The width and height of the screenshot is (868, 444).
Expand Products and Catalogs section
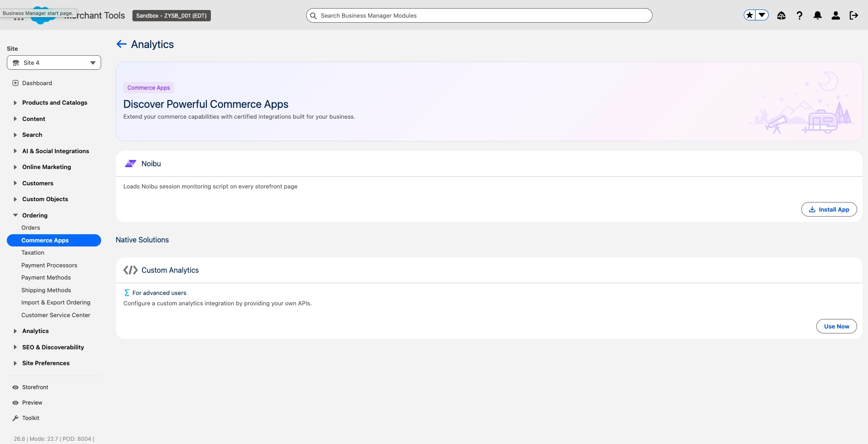coord(54,102)
